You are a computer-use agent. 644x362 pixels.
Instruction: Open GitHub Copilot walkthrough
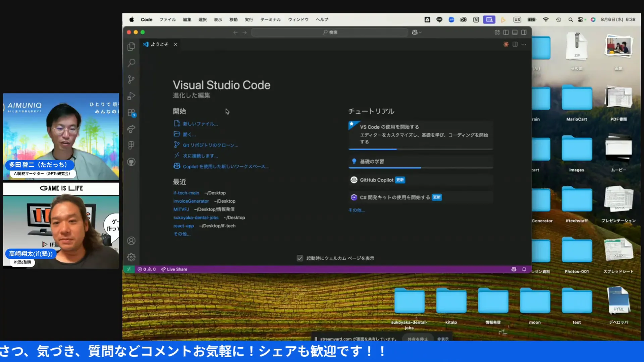[x=421, y=180]
